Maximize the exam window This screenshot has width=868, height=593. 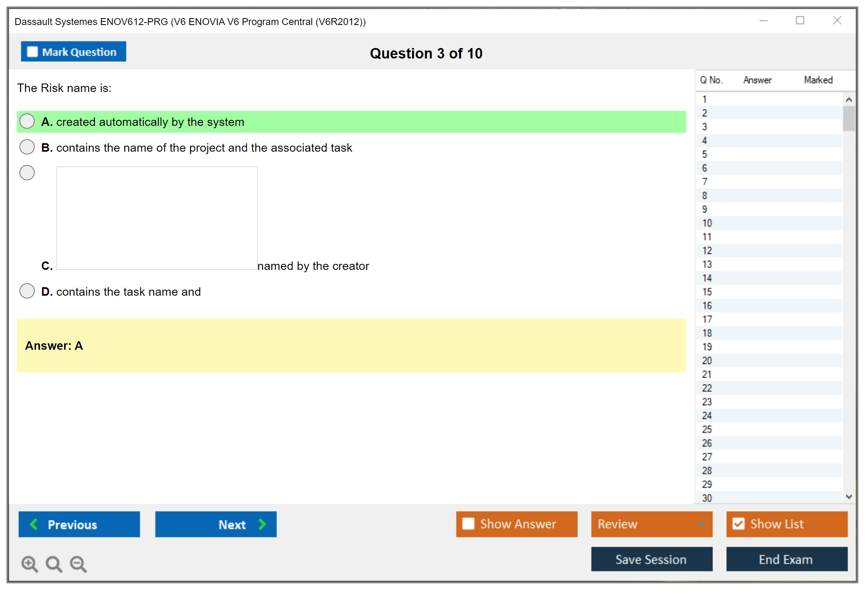click(800, 21)
